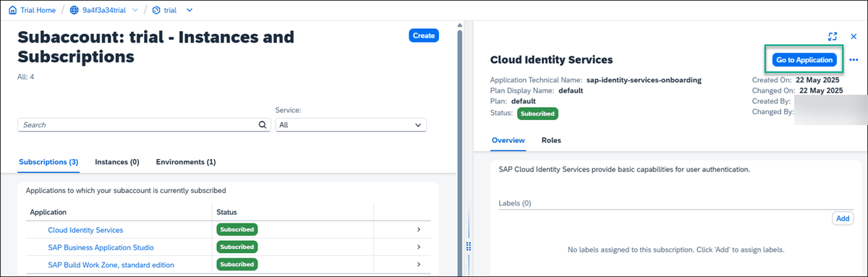Image resolution: width=868 pixels, height=277 pixels.
Task: Grab the panel splitter grip handle
Action: pyautogui.click(x=468, y=247)
